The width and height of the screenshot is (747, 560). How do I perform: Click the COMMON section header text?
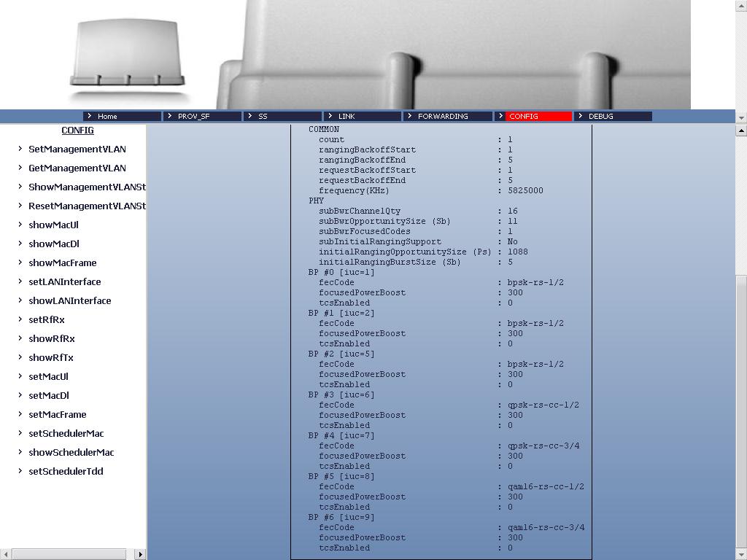tap(324, 130)
